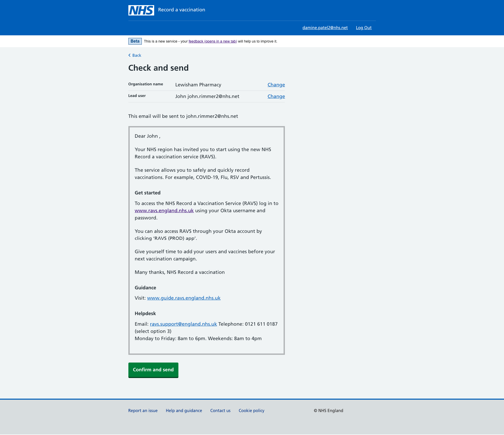Click the Confirm and send button
Image resolution: width=504 pixels, height=435 pixels.
point(153,370)
